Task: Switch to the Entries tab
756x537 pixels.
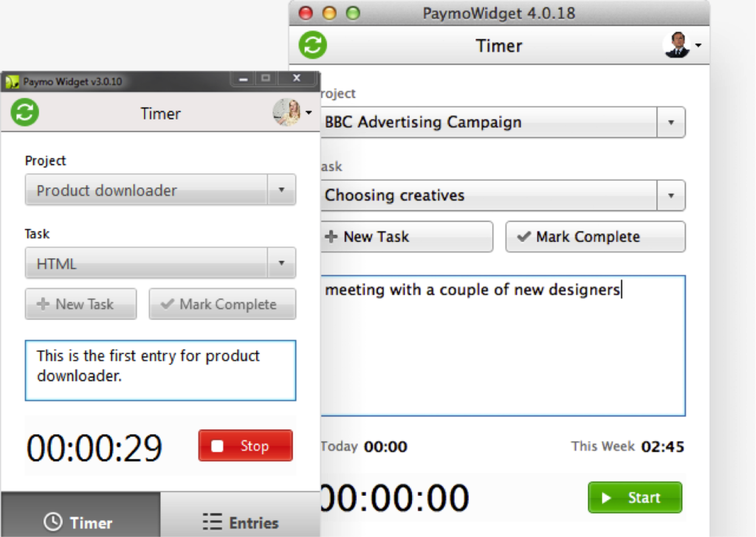Action: pyautogui.click(x=241, y=516)
